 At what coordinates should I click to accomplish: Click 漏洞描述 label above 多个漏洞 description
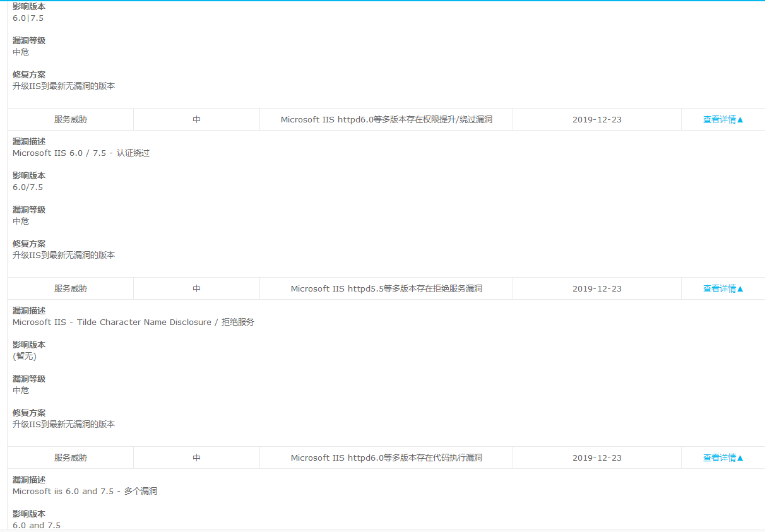pyautogui.click(x=29, y=480)
